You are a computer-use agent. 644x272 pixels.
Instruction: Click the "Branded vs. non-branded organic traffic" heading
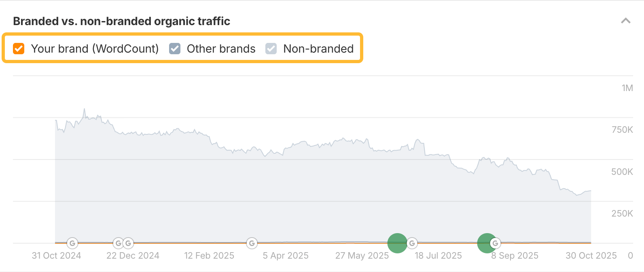[121, 21]
